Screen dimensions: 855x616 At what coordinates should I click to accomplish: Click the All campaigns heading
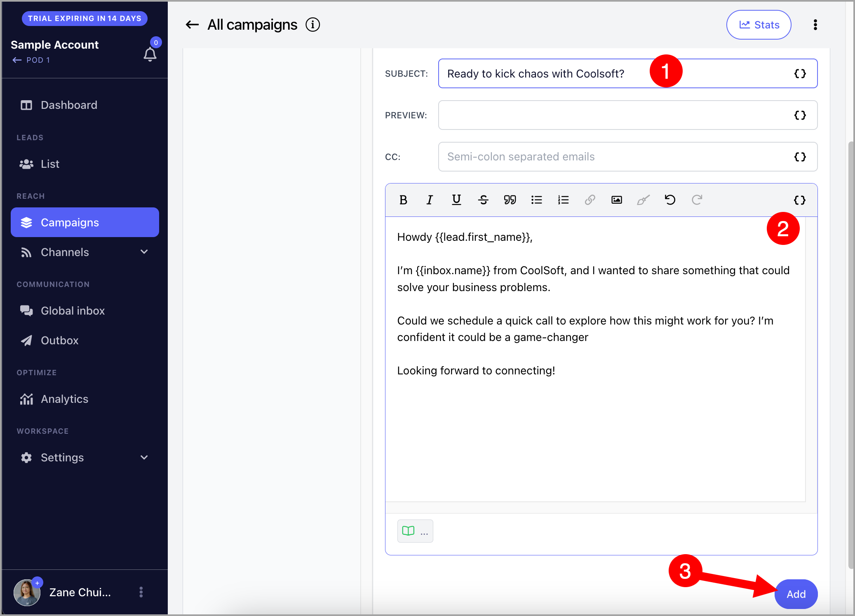click(252, 25)
